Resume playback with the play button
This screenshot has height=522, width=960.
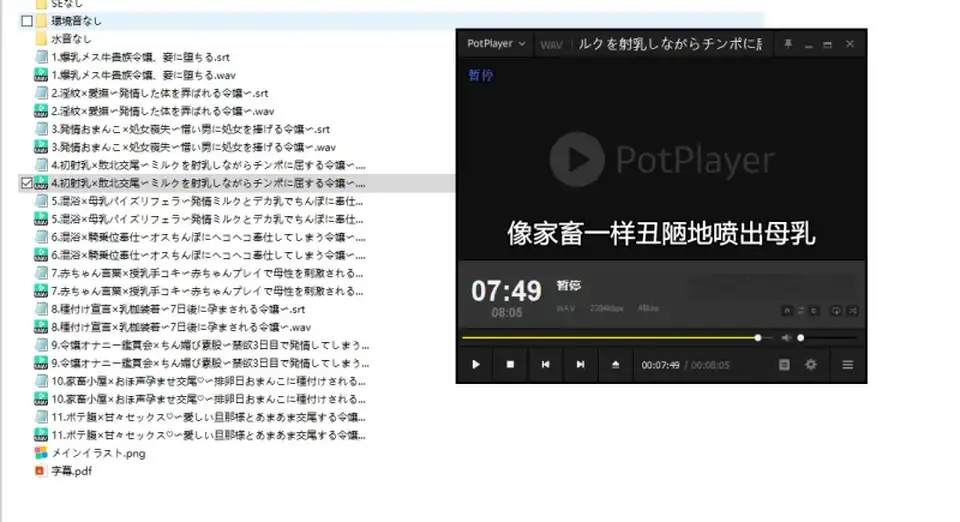pos(476,365)
